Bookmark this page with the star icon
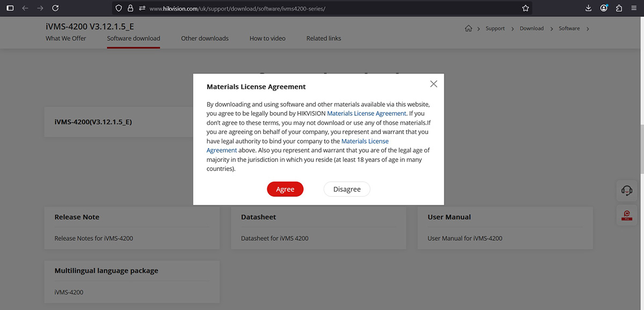Viewport: 644px width, 310px height. pyautogui.click(x=525, y=8)
